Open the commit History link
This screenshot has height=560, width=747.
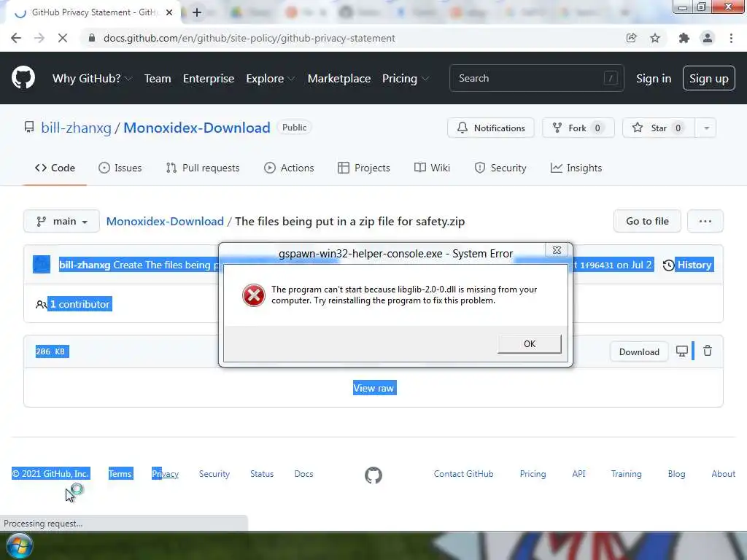click(687, 265)
